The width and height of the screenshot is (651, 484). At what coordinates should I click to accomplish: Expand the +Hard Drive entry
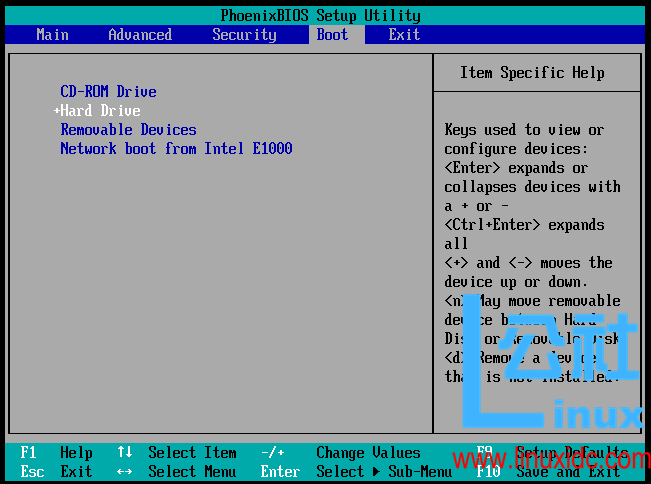97,110
